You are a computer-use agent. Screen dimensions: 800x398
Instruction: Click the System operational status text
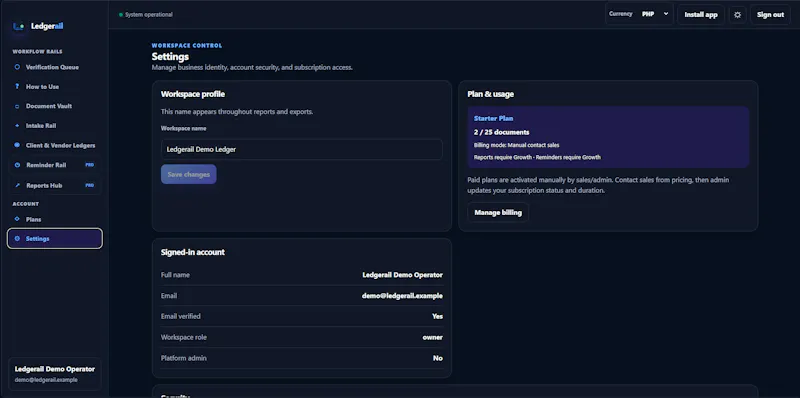coord(149,15)
